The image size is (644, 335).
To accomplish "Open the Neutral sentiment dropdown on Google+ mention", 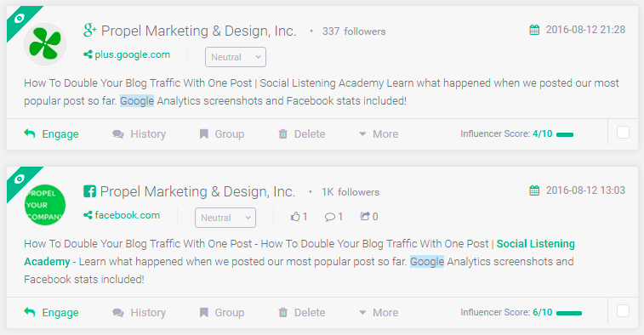I will 236,57.
